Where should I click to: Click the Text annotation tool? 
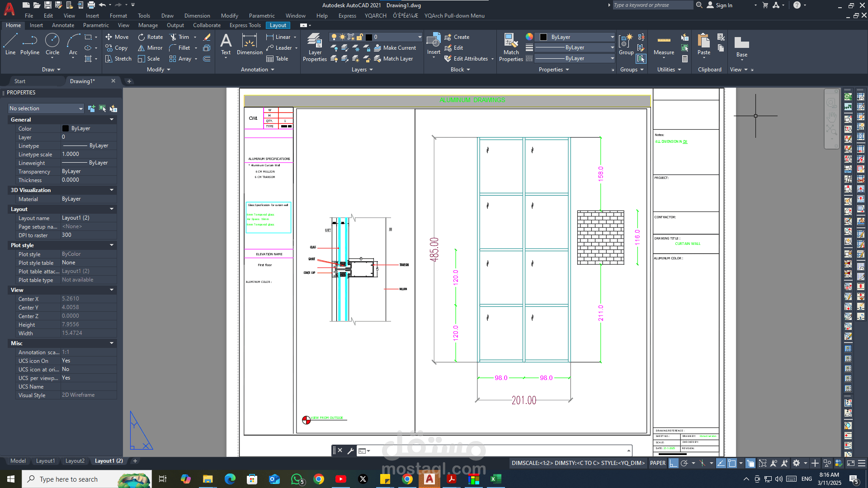226,44
